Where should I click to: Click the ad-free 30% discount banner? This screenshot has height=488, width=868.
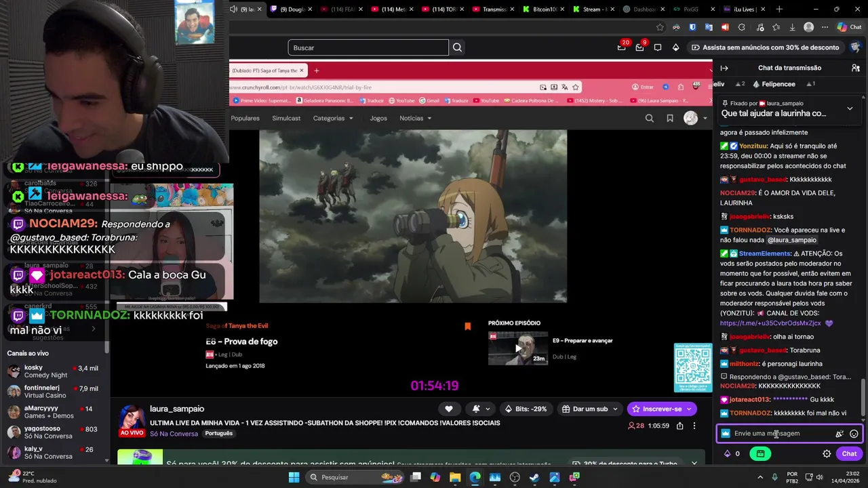click(765, 47)
